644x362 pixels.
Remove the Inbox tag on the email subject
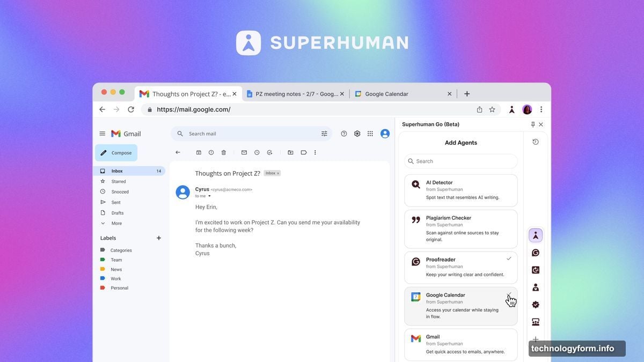coord(278,173)
